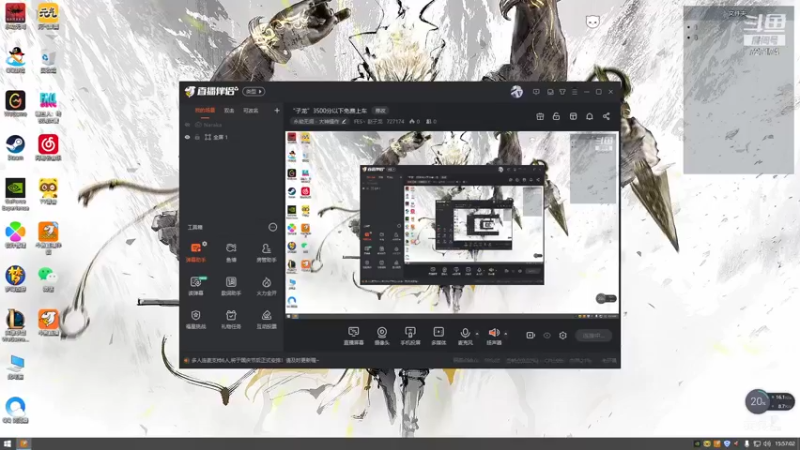Edit the 永劫无间 game category pill
Image resolution: width=800 pixels, height=450 pixels.
click(x=320, y=121)
